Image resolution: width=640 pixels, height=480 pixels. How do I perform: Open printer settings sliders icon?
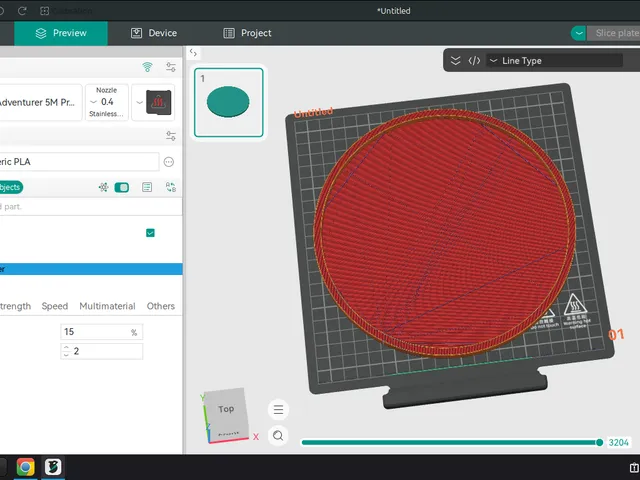point(171,67)
